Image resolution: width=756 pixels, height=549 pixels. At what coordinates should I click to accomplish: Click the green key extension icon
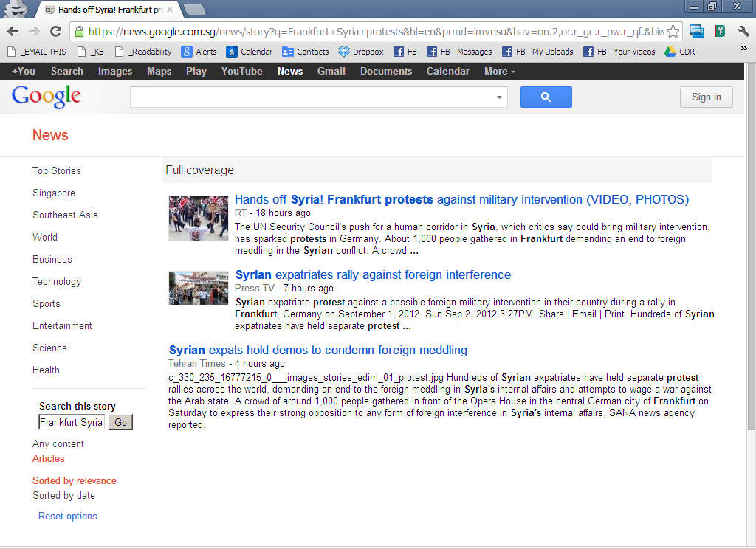coord(720,32)
